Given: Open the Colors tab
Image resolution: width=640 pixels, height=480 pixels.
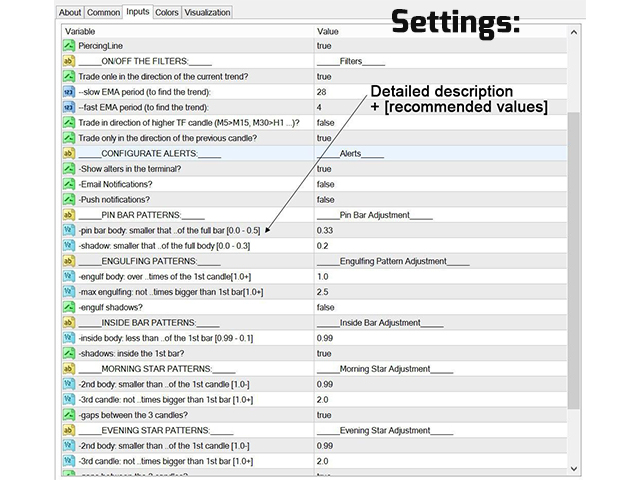Looking at the screenshot, I should click(167, 12).
